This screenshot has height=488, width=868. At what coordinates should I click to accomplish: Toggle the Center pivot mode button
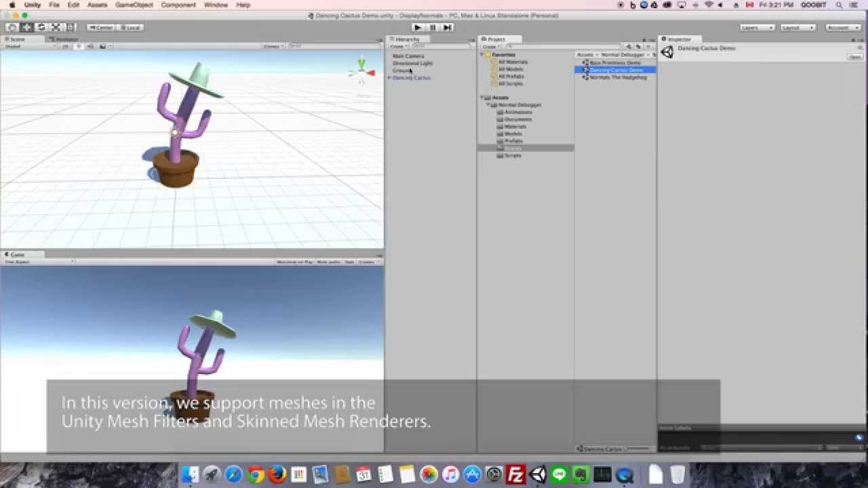click(101, 27)
